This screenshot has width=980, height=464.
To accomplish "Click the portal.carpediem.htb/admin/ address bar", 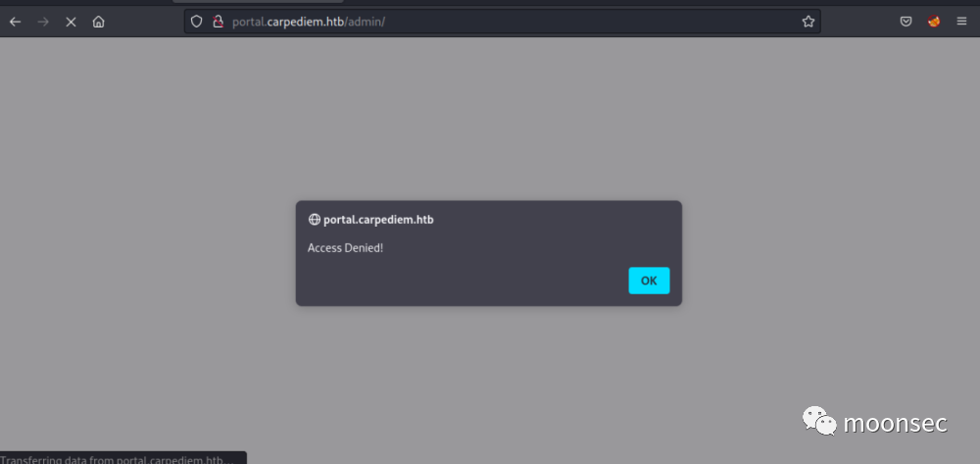I will pyautogui.click(x=502, y=22).
